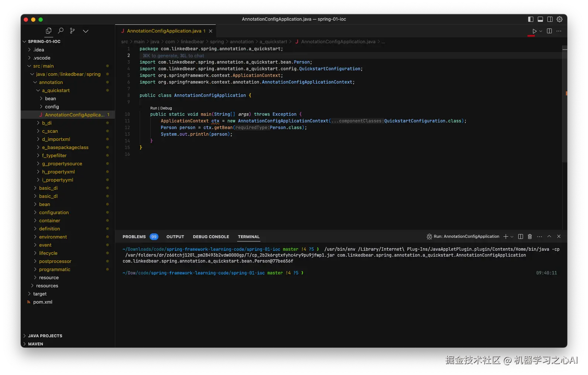Image resolution: width=588 pixels, height=375 pixels.
Task: Close the bottom panel
Action: pos(559,237)
